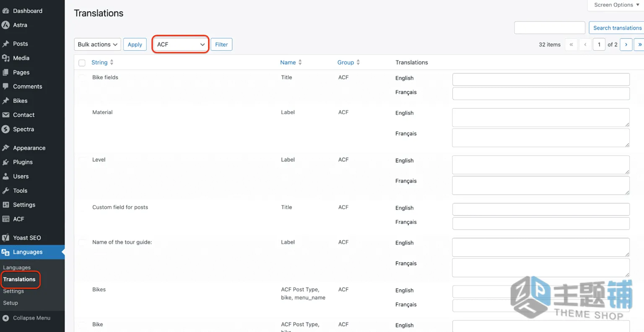
Task: Click the Plugins plug icon
Action: pyautogui.click(x=5, y=162)
